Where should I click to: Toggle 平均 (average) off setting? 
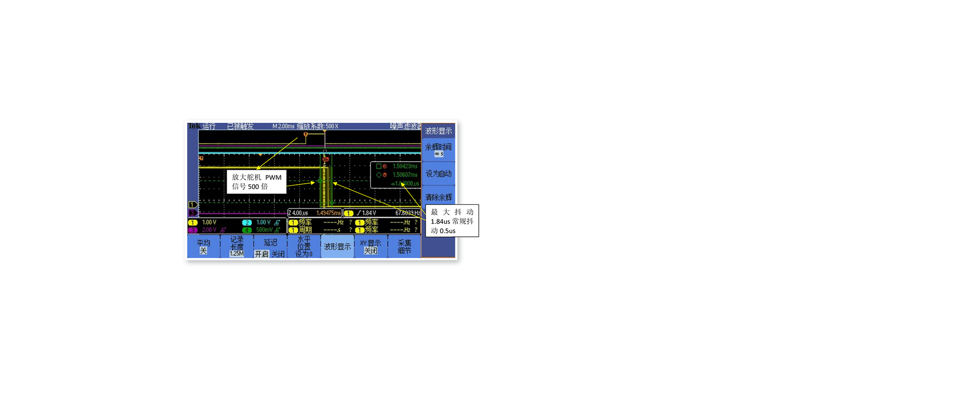[x=203, y=246]
